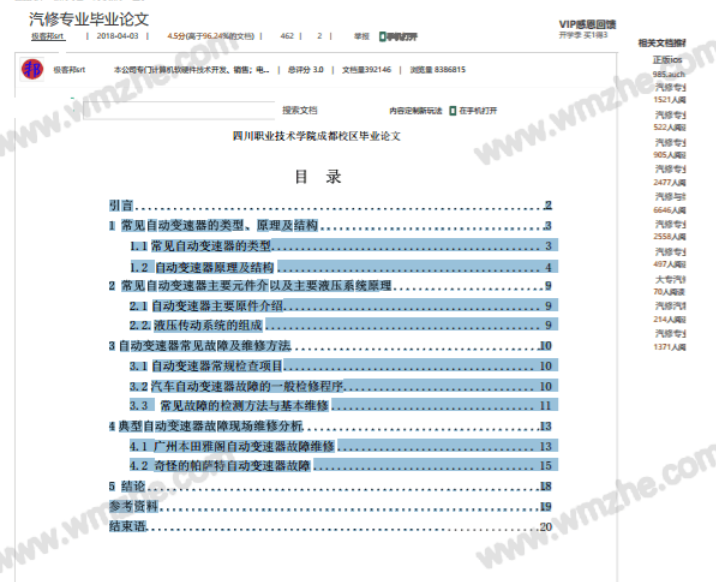
Task: Click the 总评分 3.0 text
Action: [305, 70]
